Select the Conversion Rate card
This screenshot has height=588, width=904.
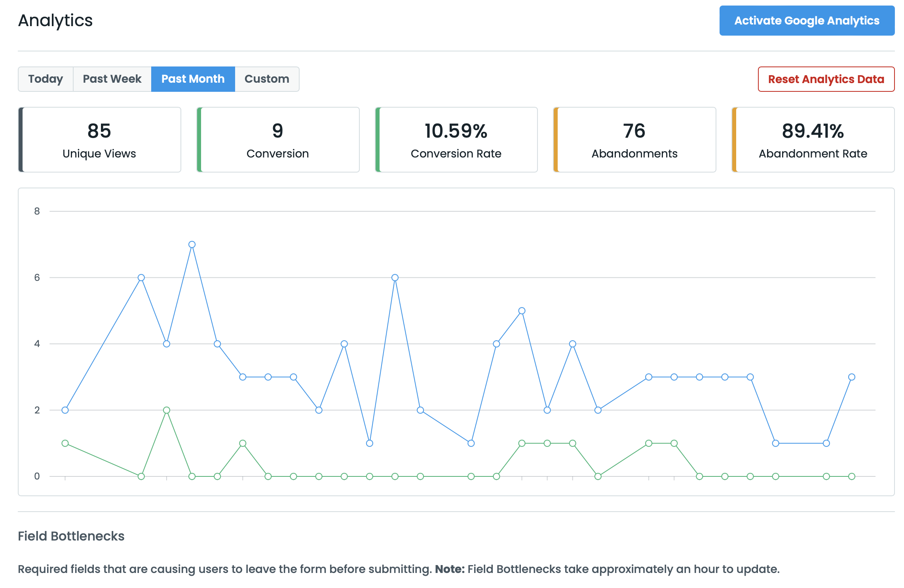[456, 140]
